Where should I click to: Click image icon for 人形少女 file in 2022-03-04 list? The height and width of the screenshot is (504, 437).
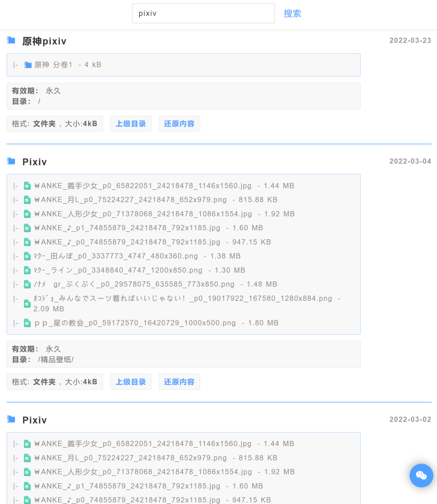tap(27, 214)
